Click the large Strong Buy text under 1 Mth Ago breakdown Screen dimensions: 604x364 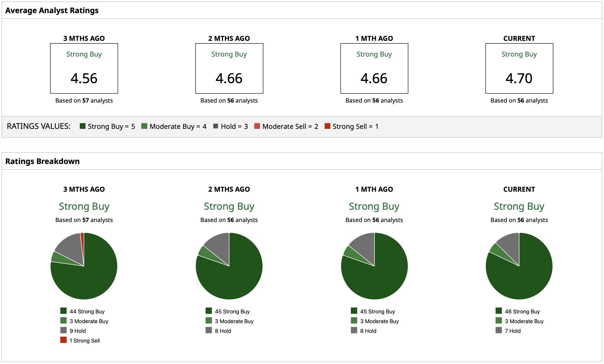point(374,206)
